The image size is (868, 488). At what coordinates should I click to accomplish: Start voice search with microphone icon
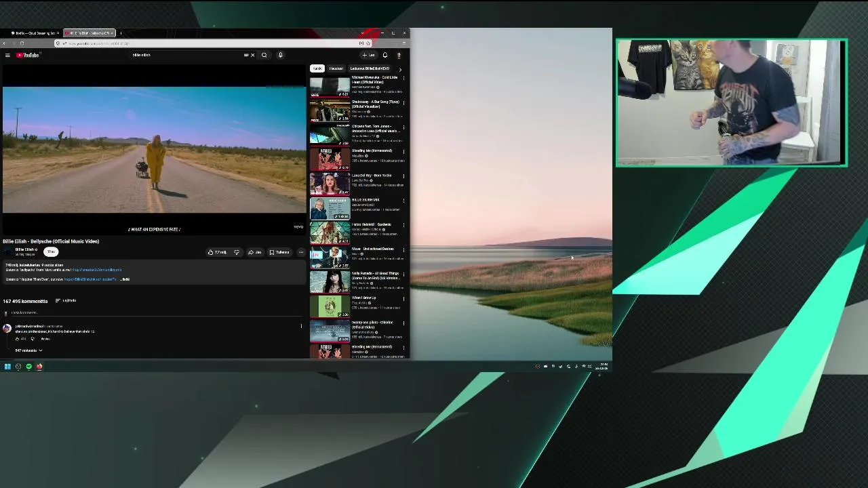point(280,55)
